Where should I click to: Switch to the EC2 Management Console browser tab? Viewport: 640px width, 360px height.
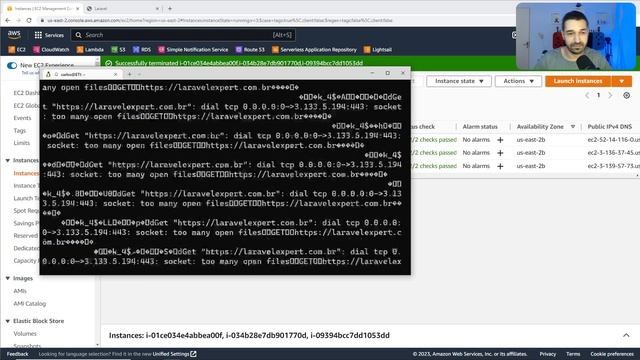click(43, 8)
